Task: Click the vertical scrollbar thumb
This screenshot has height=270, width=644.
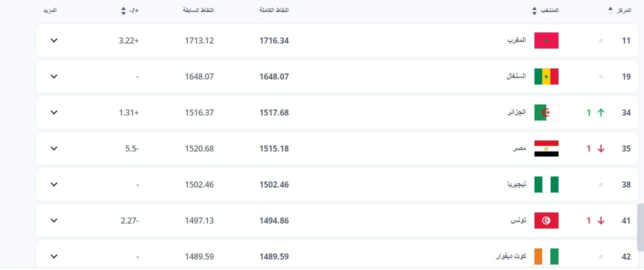Action: (640, 226)
